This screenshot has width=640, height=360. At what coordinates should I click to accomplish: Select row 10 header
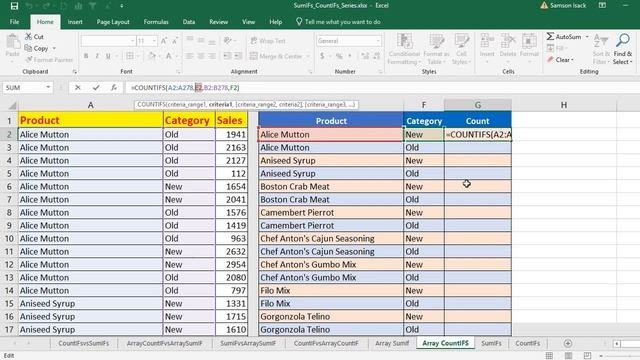coord(9,238)
